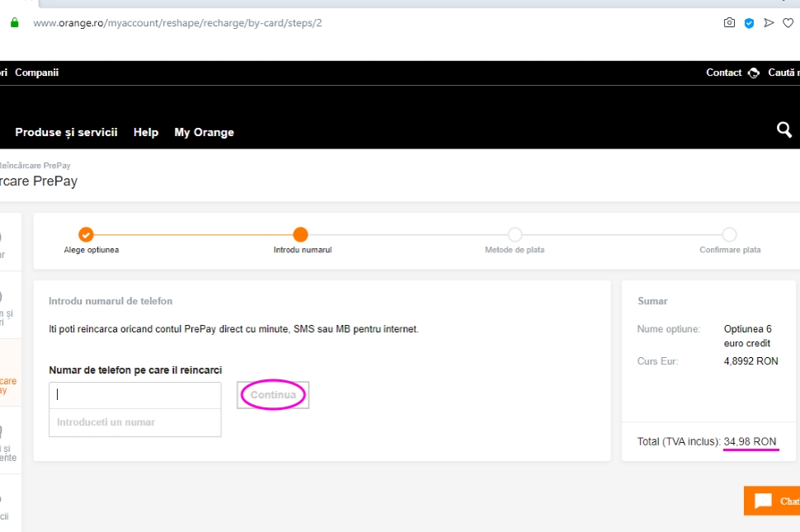Click the send paper-plane icon in address bar
The image size is (800, 532).
[x=769, y=23]
